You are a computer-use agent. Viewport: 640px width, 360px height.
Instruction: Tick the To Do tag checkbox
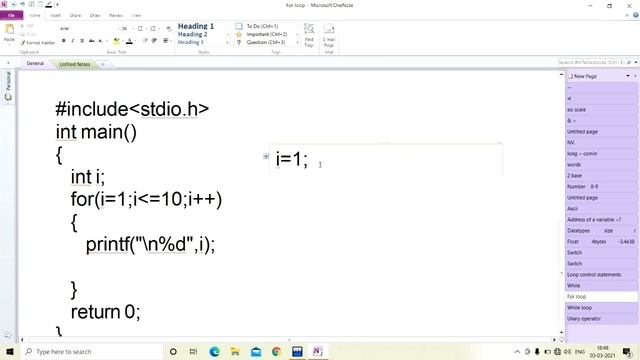pyautogui.click(x=239, y=26)
